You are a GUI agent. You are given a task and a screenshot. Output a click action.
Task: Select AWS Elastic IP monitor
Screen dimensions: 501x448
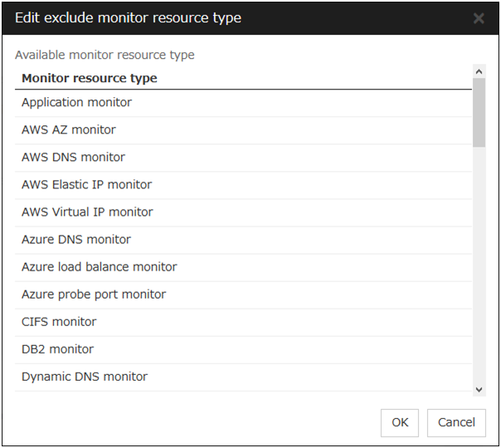[x=86, y=185]
